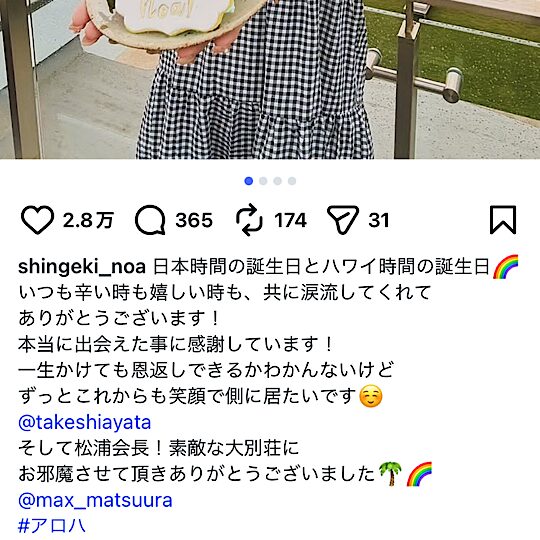Tap the smiling emoji in caption

click(x=371, y=397)
